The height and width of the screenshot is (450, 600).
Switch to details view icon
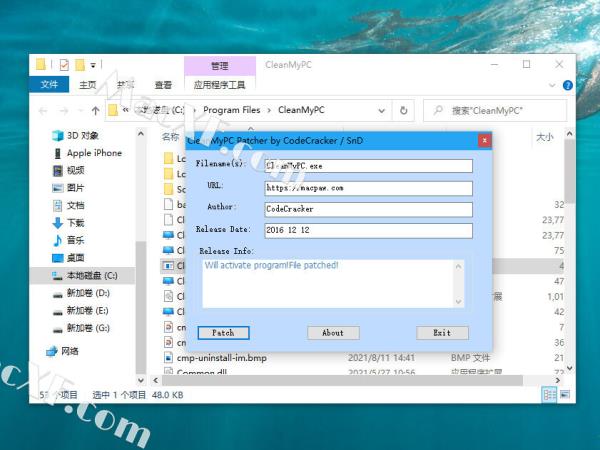pyautogui.click(x=549, y=395)
